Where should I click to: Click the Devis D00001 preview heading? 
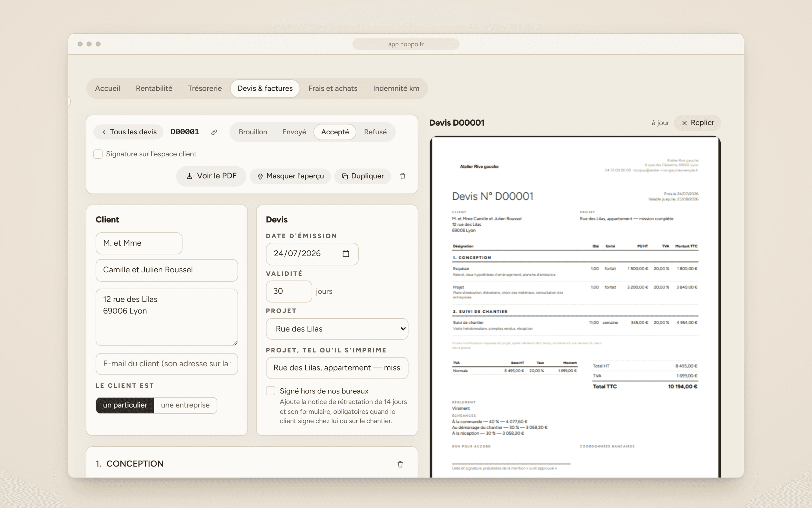(457, 123)
